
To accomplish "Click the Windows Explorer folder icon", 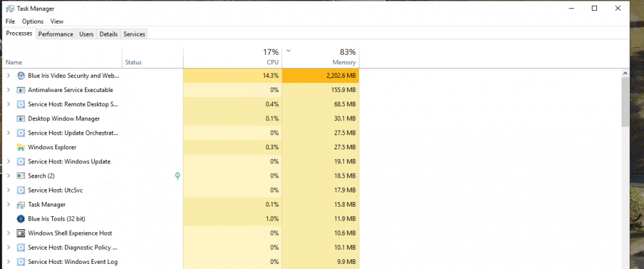I will pyautogui.click(x=21, y=147).
